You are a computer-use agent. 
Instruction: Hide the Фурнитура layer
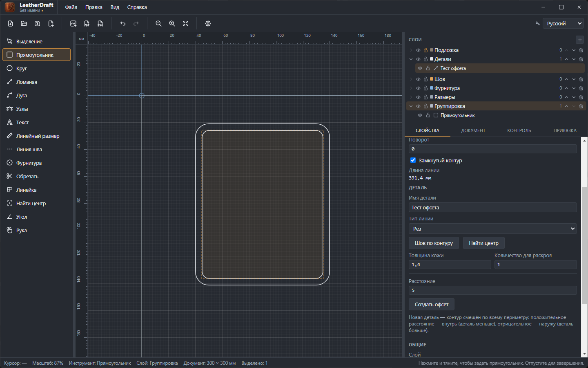click(x=418, y=88)
